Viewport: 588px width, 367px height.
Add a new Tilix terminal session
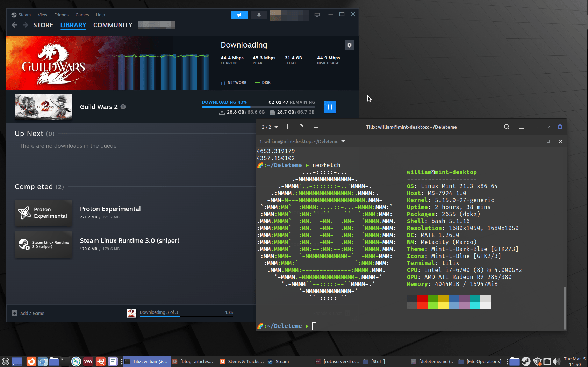288,127
